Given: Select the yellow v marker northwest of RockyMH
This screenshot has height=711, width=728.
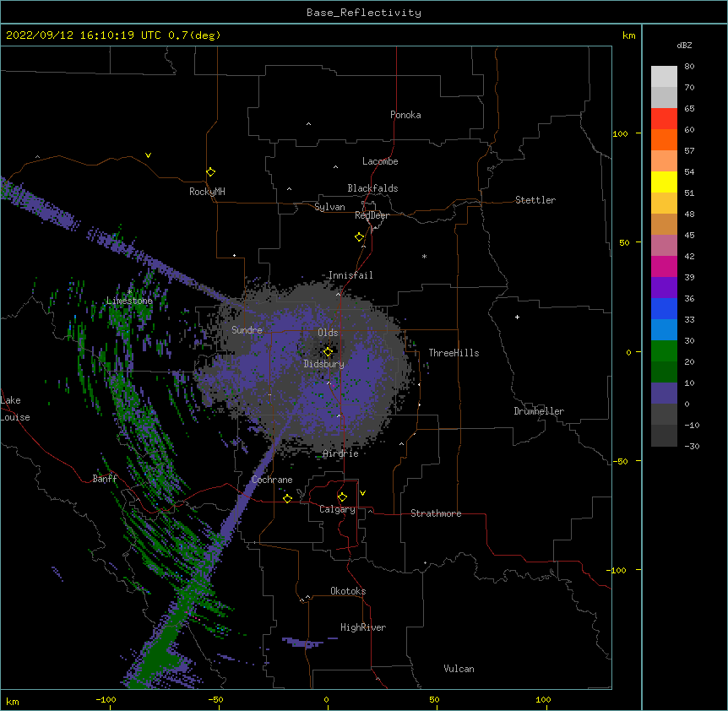Looking at the screenshot, I should coord(148,155).
